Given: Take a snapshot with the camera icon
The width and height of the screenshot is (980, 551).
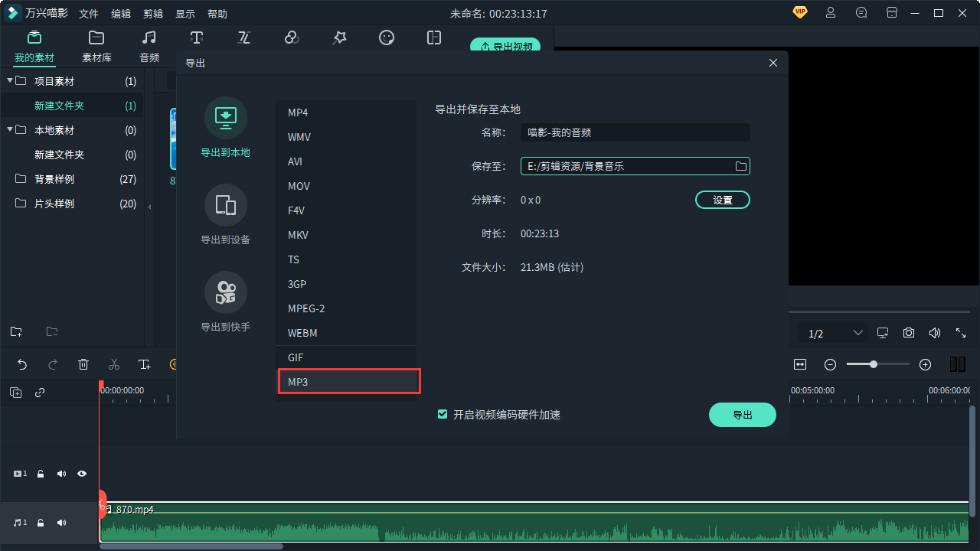Looking at the screenshot, I should (909, 333).
